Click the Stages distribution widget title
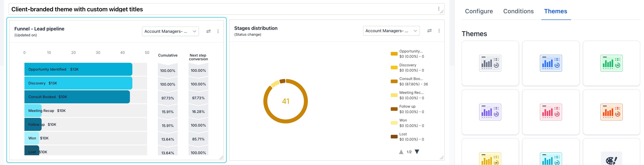Screen dimensions: 644x165 256,28
